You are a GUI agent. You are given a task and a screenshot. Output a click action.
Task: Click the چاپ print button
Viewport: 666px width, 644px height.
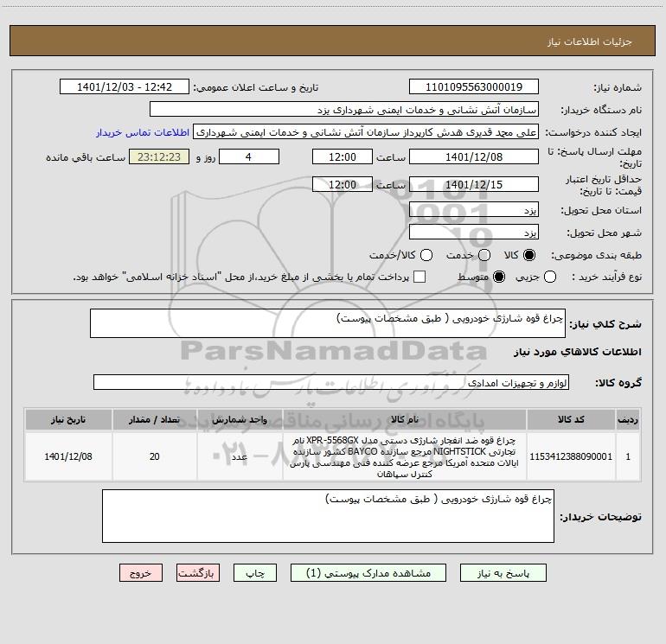[255, 573]
